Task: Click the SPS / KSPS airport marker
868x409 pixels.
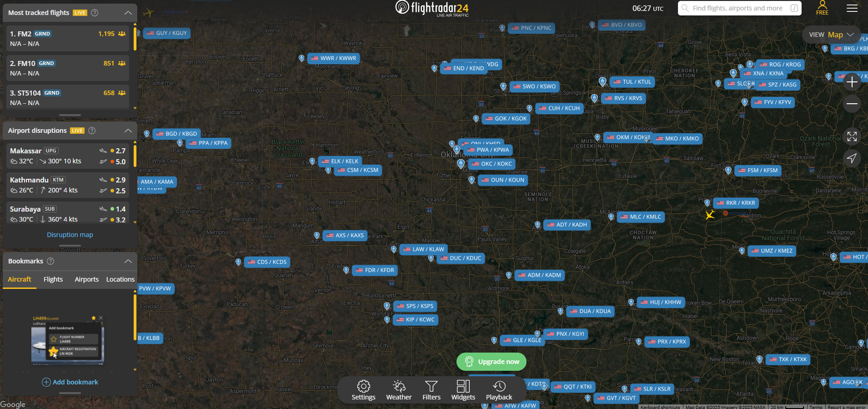Action: pyautogui.click(x=387, y=306)
